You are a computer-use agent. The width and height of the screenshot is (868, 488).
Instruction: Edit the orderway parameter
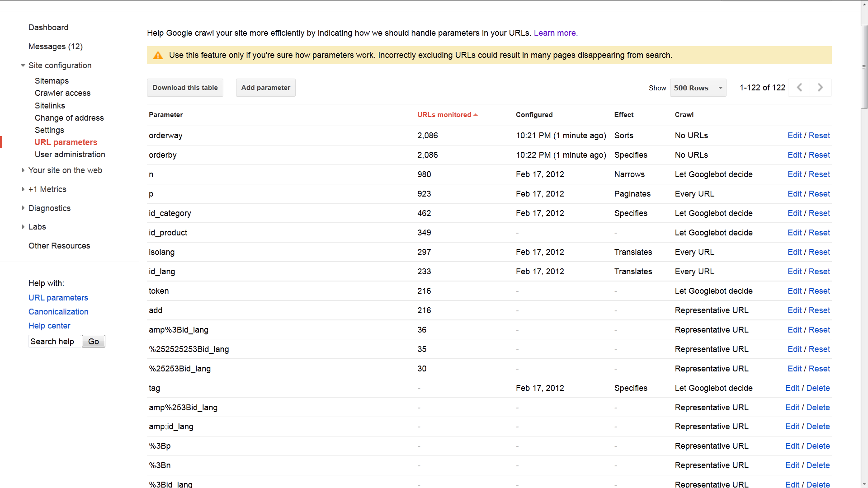[794, 136]
